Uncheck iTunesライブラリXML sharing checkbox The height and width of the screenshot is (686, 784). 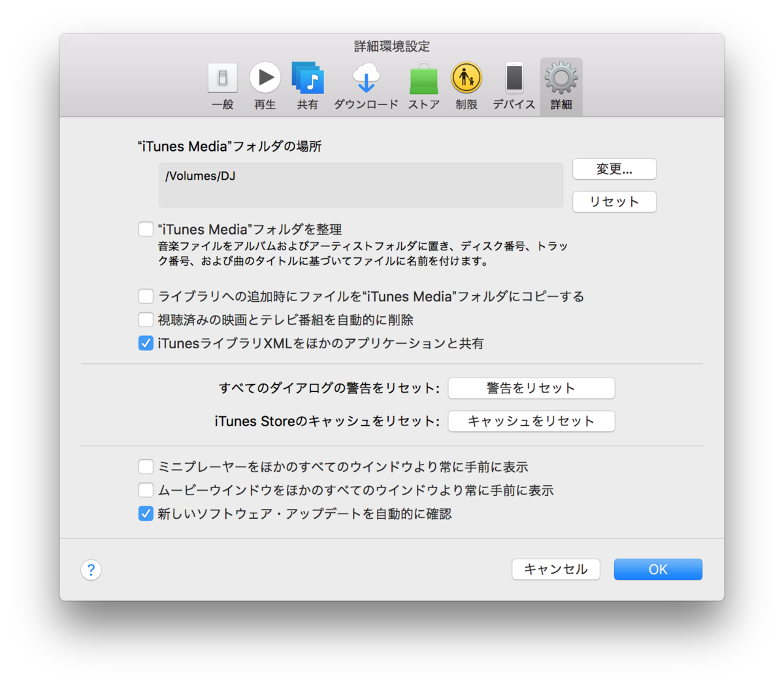pyautogui.click(x=146, y=344)
